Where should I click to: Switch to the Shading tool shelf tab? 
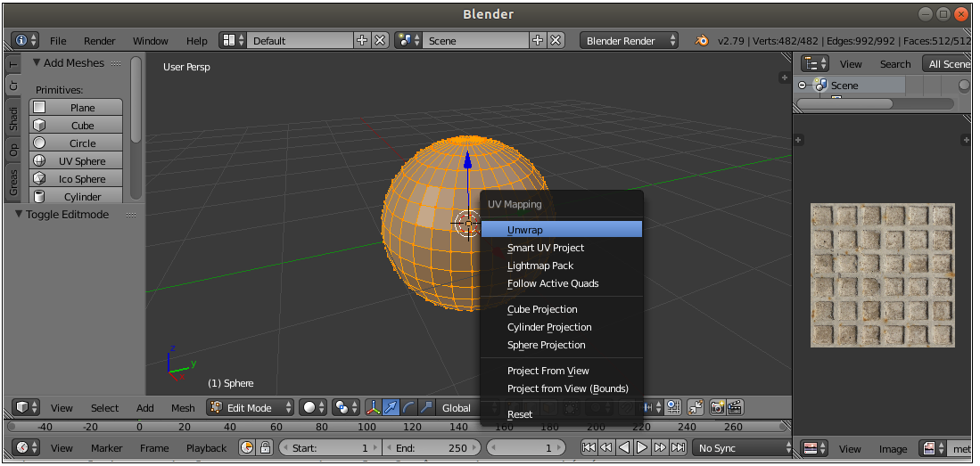tap(13, 119)
